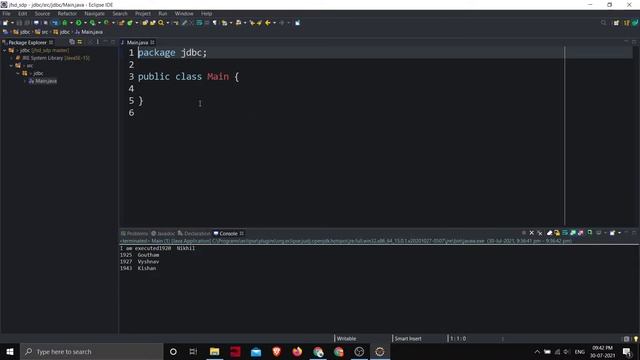Click the '1 : 1 : 0' cursor position status
This screenshot has width=640, height=360.
coord(458,338)
